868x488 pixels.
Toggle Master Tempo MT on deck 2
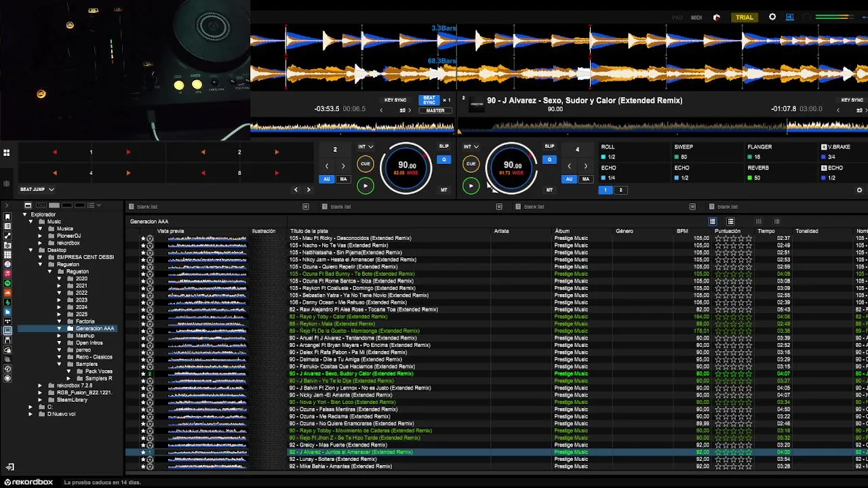pyautogui.click(x=549, y=190)
